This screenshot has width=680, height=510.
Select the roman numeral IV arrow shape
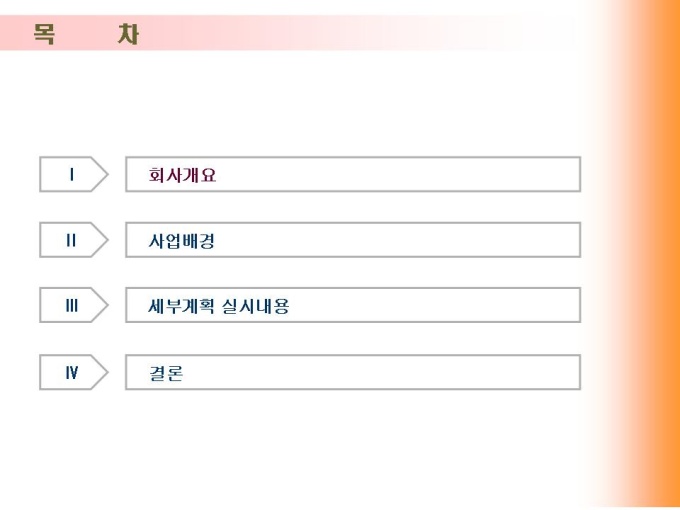click(x=72, y=372)
